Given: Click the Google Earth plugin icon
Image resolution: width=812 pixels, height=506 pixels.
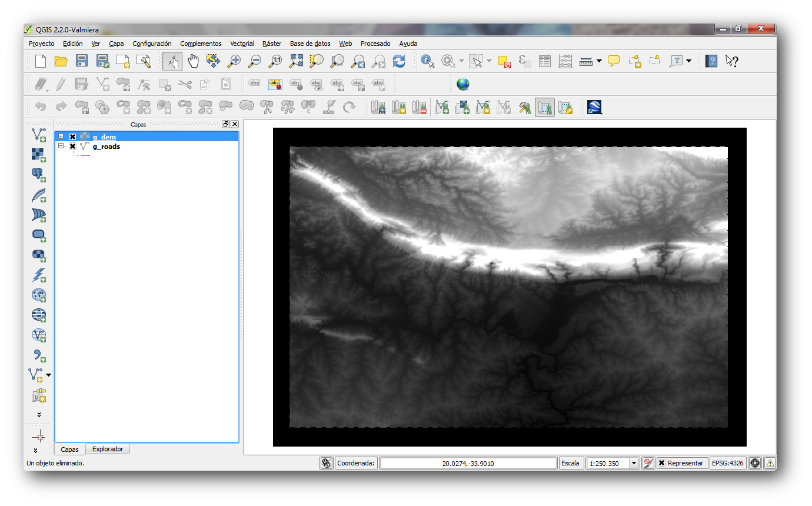Looking at the screenshot, I should point(594,107).
